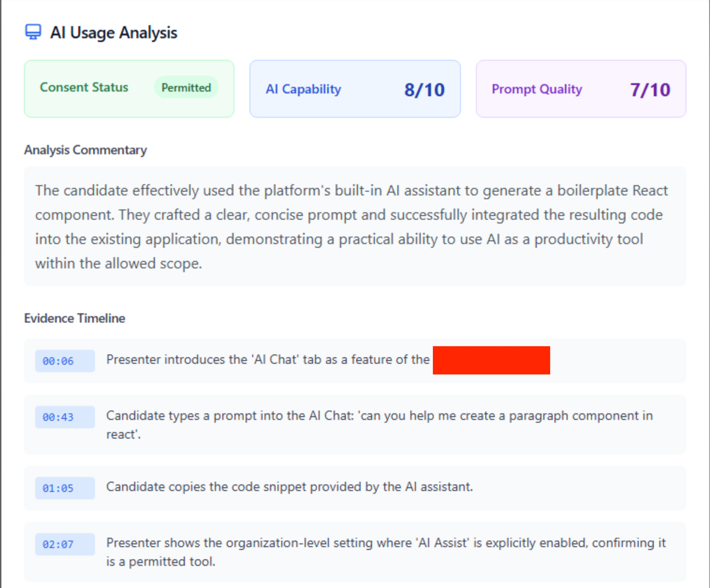Click the Analysis Commentary heading
The width and height of the screenshot is (710, 588).
click(85, 150)
